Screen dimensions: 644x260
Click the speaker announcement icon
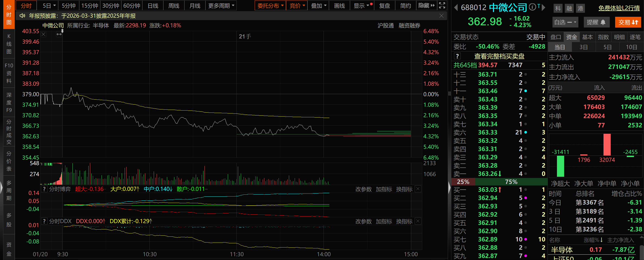23,16
